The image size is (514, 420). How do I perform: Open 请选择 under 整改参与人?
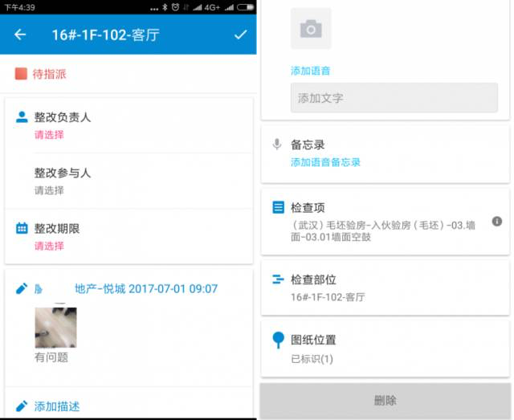coord(49,190)
